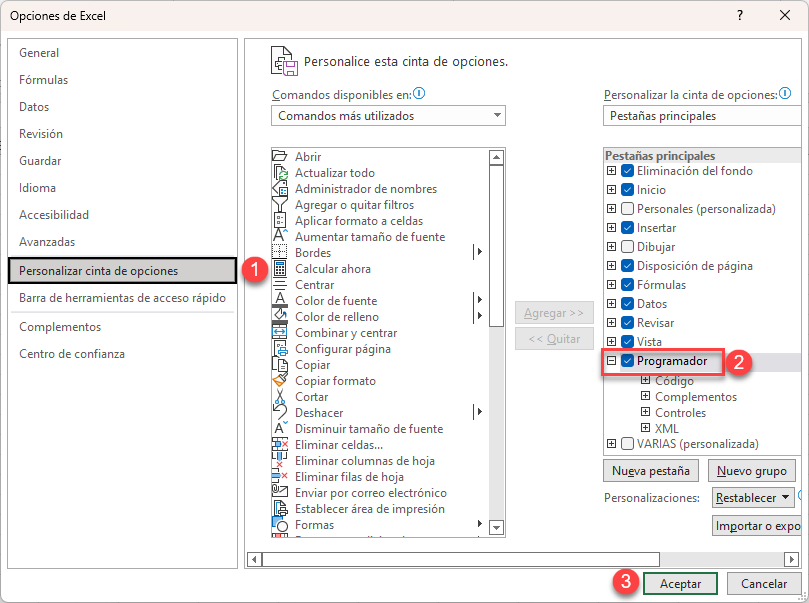809x603 pixels.
Task: Click the Eliminar filas de hoja icon
Action: (x=280, y=476)
